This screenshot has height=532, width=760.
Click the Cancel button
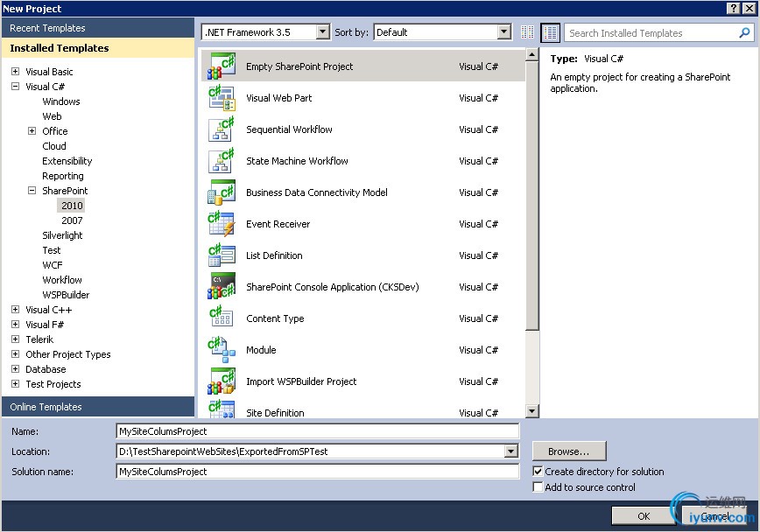[715, 516]
